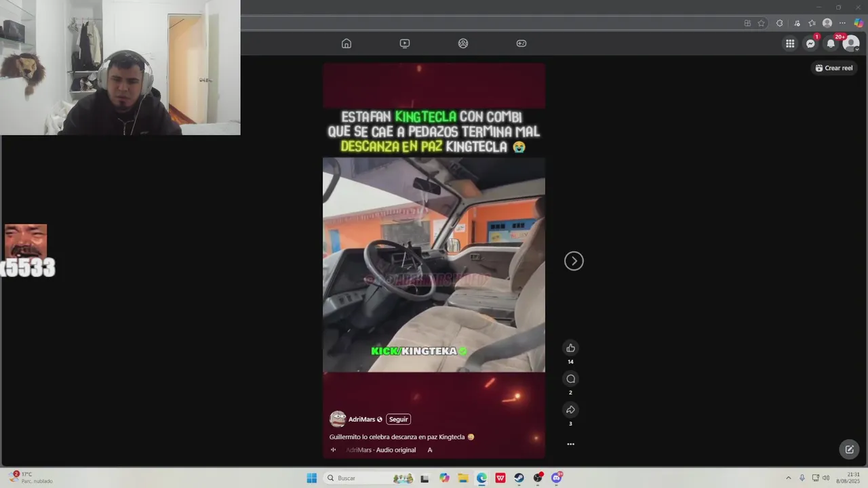Viewport: 868px width, 488px height.
Task: Open OBS Studio on taskbar
Action: [538, 478]
